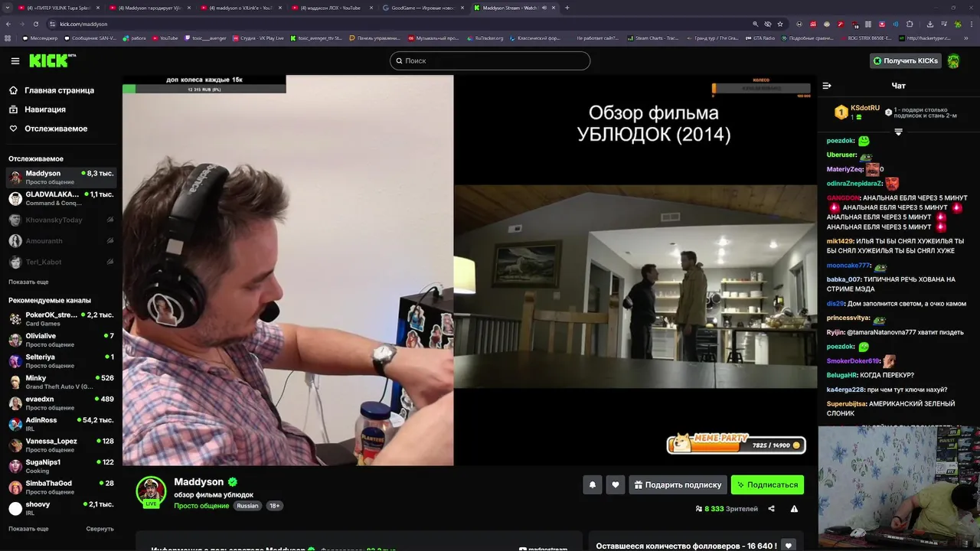Click the report warning triangle icon

point(794,509)
